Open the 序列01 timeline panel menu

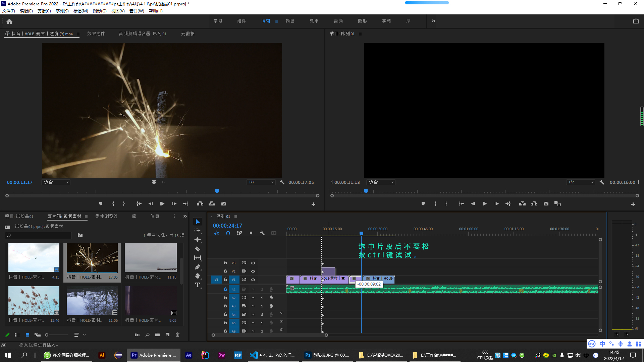click(236, 217)
